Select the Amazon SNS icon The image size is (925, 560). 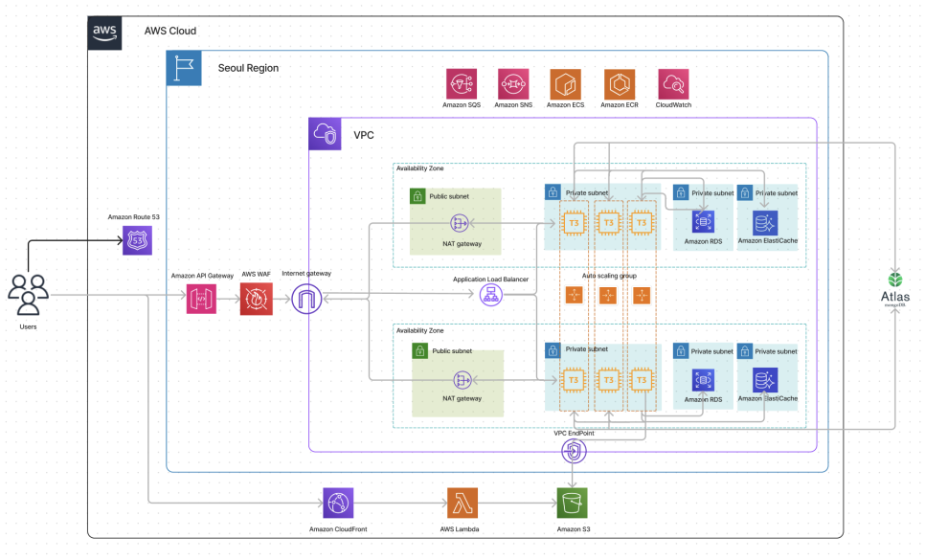point(513,83)
